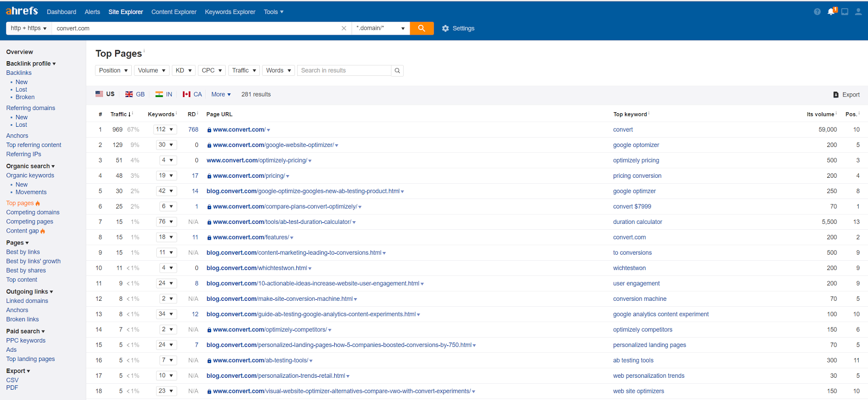Sort by the Keywords column header
This screenshot has height=400, width=868.
click(x=161, y=114)
